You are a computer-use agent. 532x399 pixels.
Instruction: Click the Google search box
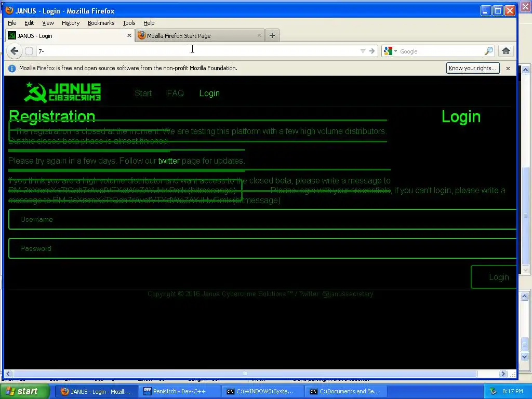441,51
